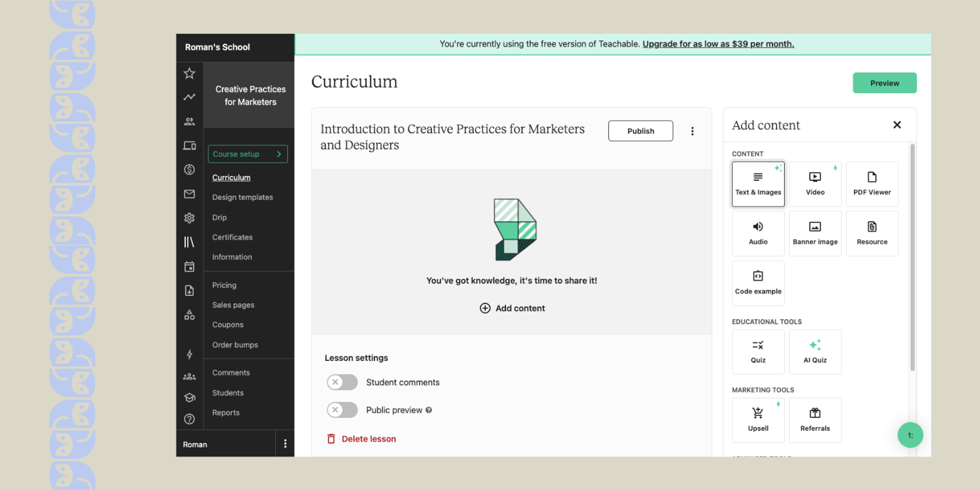Go to Curriculum in the course menu

coord(231,177)
